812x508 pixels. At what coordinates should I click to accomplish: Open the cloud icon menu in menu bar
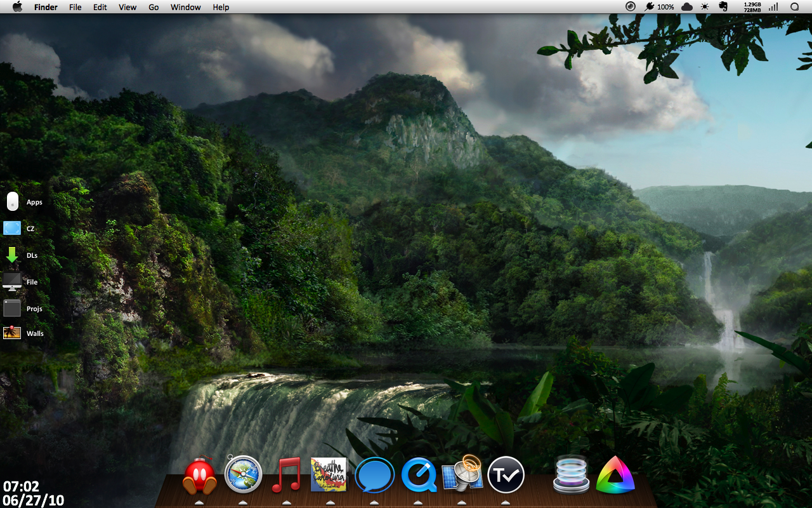pos(687,6)
